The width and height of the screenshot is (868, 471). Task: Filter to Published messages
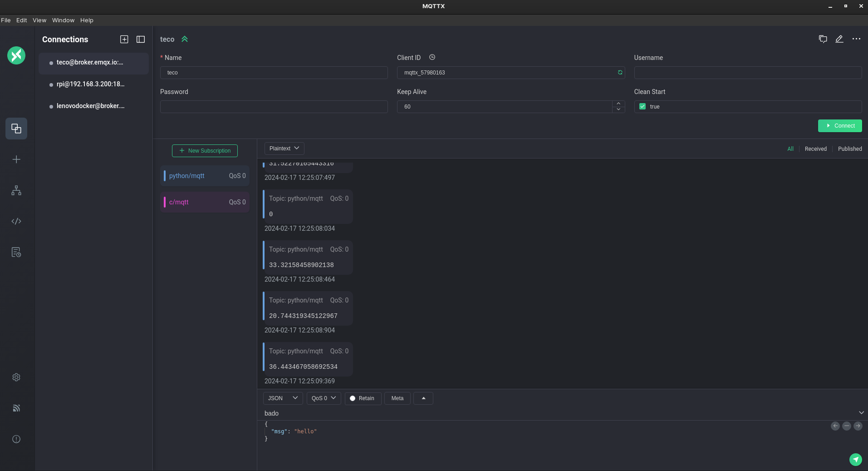click(x=850, y=149)
